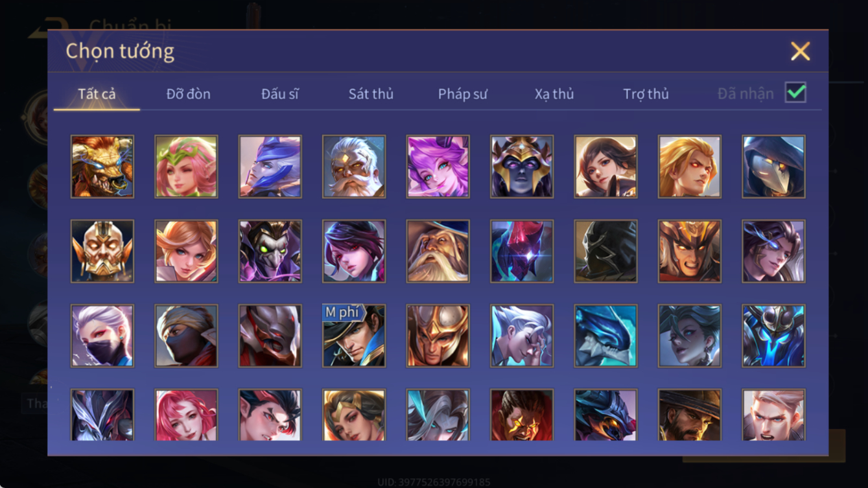The width and height of the screenshot is (868, 488).
Task: Select the white-haired hero with black face mask
Action: click(102, 336)
